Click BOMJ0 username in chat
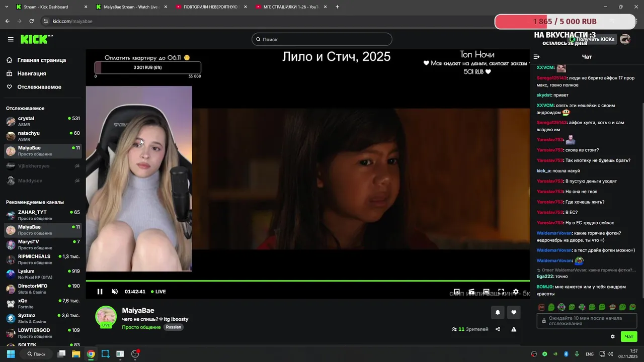This screenshot has height=362, width=644. point(544,287)
